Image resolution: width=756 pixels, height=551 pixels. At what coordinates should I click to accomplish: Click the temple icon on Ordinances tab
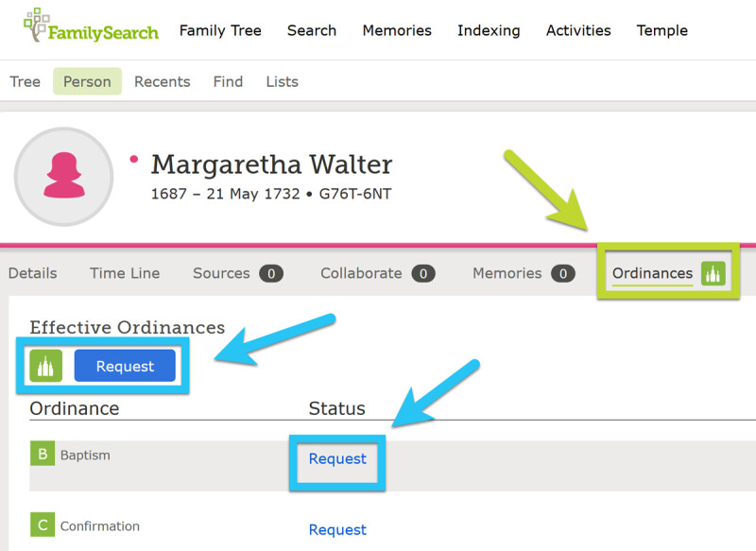coord(713,273)
